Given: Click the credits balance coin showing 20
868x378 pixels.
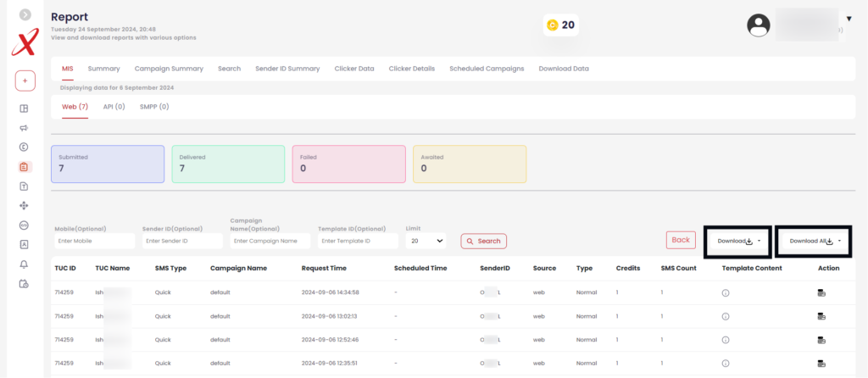Looking at the screenshot, I should (561, 25).
